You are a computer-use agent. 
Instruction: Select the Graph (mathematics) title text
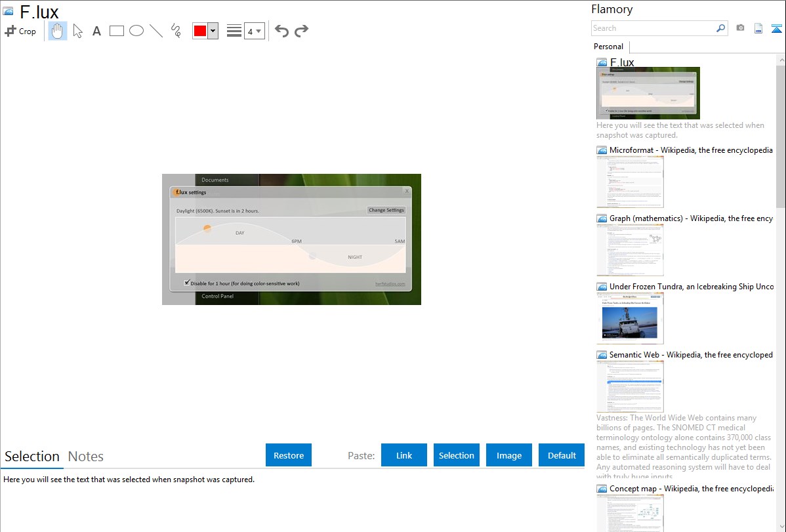click(691, 218)
